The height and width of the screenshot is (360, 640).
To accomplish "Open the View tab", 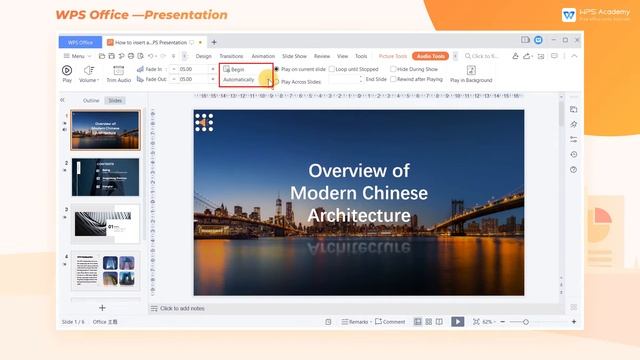I will pos(342,56).
